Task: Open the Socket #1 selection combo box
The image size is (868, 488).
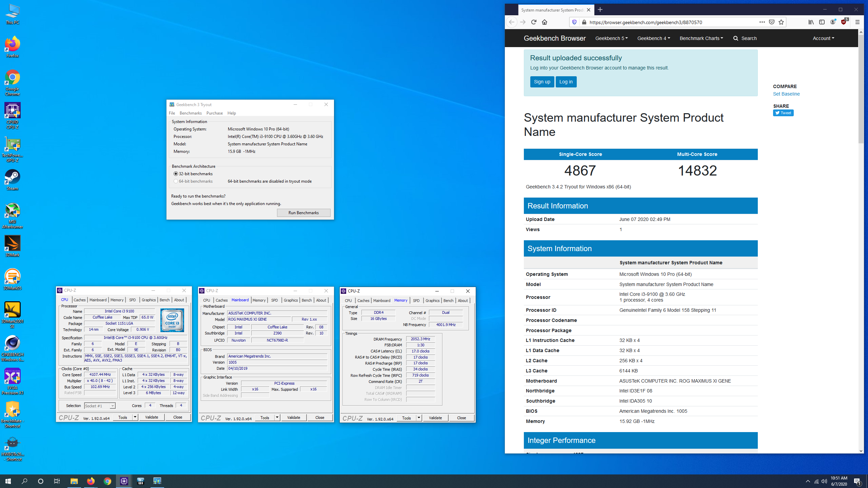Action: click(100, 406)
